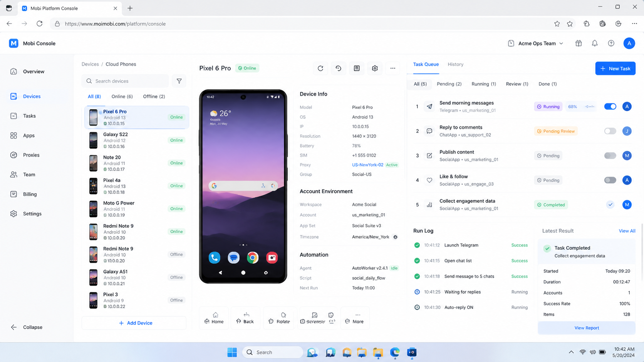Open the Acme Ops Team dropdown
Screen dimensions: 644x362
point(536,43)
